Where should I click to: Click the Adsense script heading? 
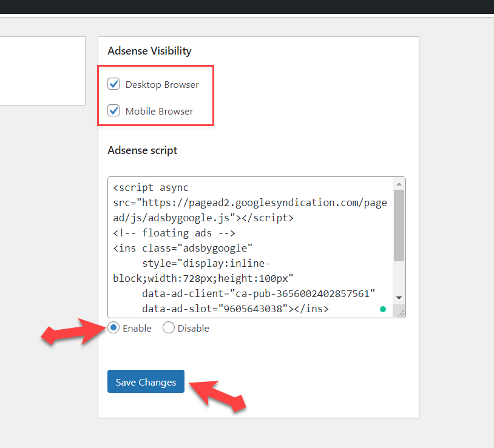tap(142, 150)
